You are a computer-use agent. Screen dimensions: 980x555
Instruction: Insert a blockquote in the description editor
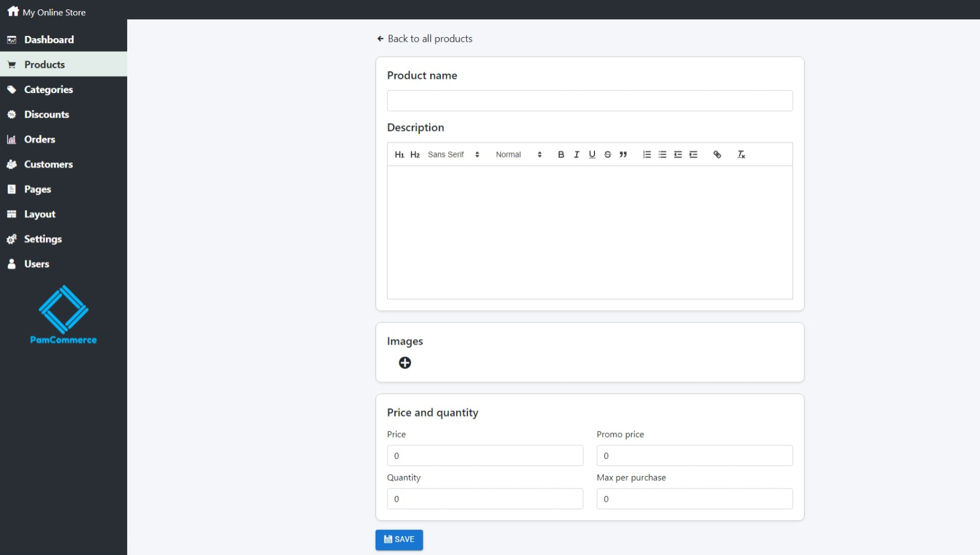tap(623, 154)
